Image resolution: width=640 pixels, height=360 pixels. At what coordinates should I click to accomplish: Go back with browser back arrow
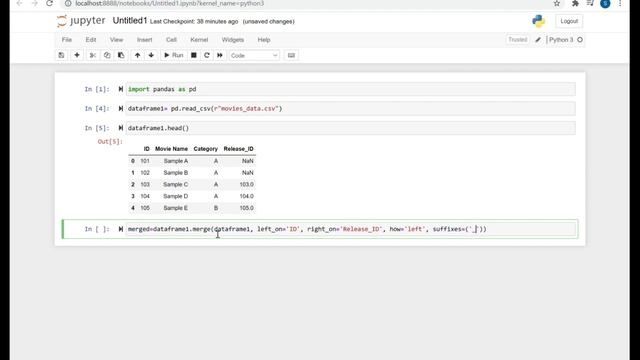click(x=20, y=3)
